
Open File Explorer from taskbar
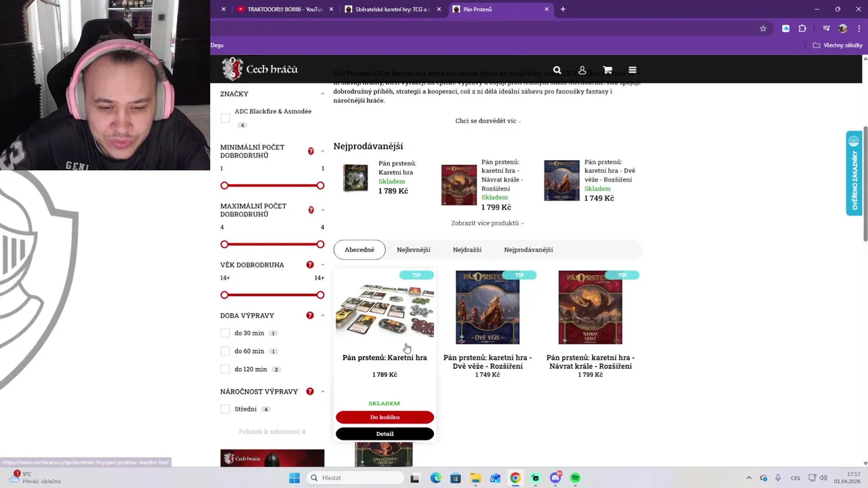tap(475, 478)
